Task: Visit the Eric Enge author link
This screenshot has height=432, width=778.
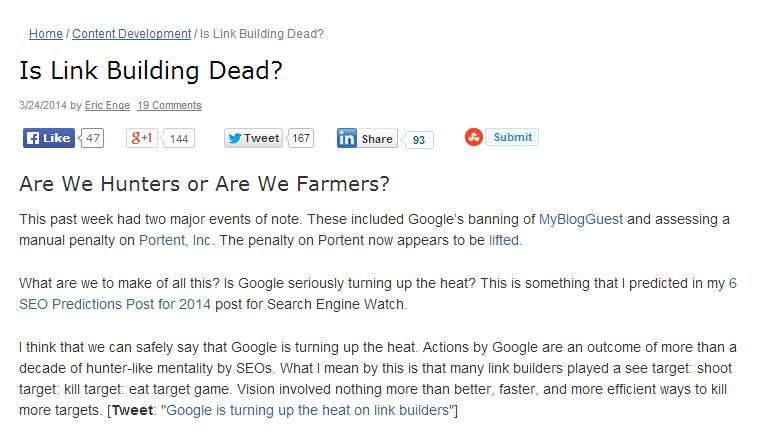Action: click(107, 105)
